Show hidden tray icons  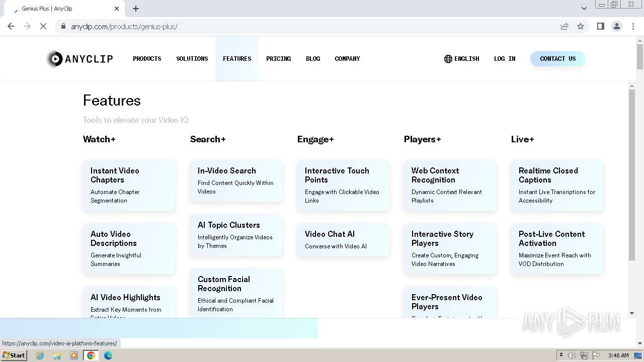pyautogui.click(x=561, y=355)
